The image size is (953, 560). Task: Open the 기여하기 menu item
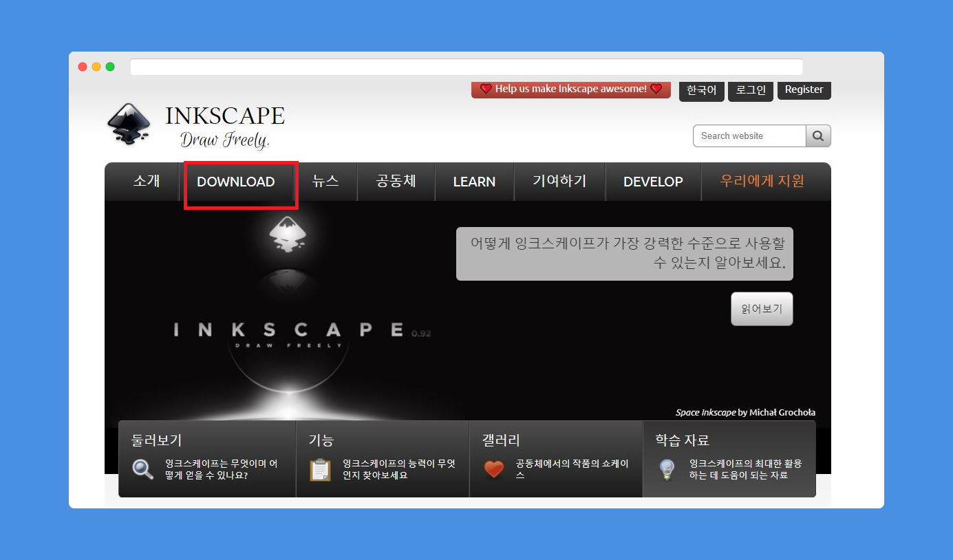point(559,182)
